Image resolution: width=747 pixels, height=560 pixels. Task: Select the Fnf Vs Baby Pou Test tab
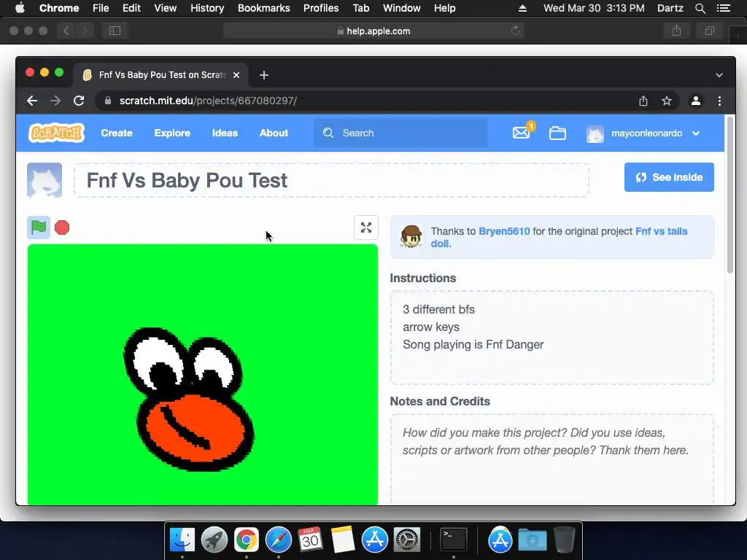[x=160, y=75]
